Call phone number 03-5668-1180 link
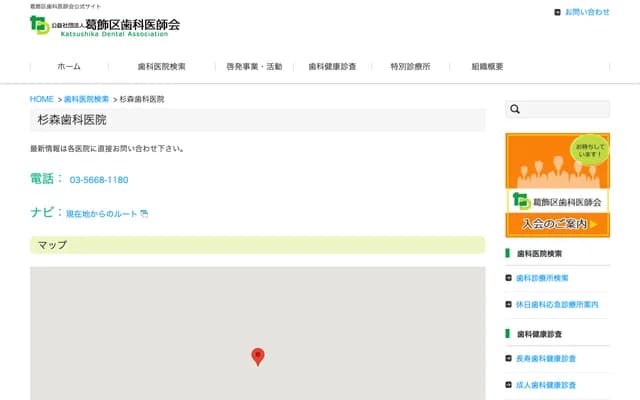The image size is (640, 400). coord(99,180)
